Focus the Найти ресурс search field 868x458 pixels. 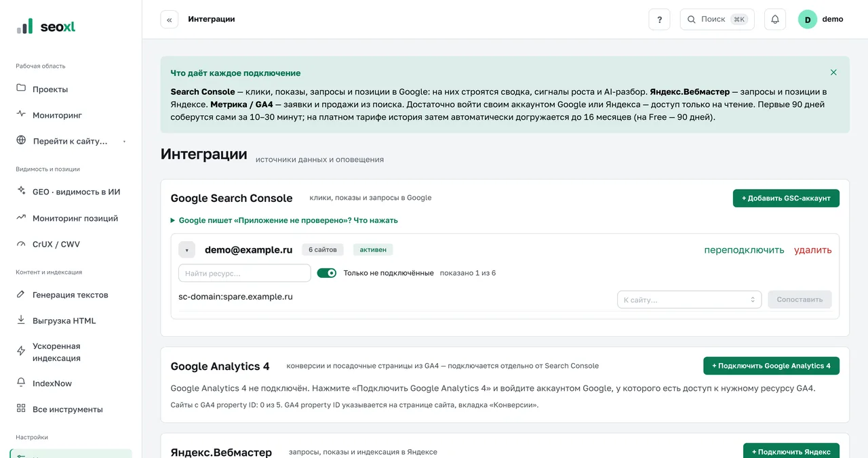pyautogui.click(x=244, y=273)
